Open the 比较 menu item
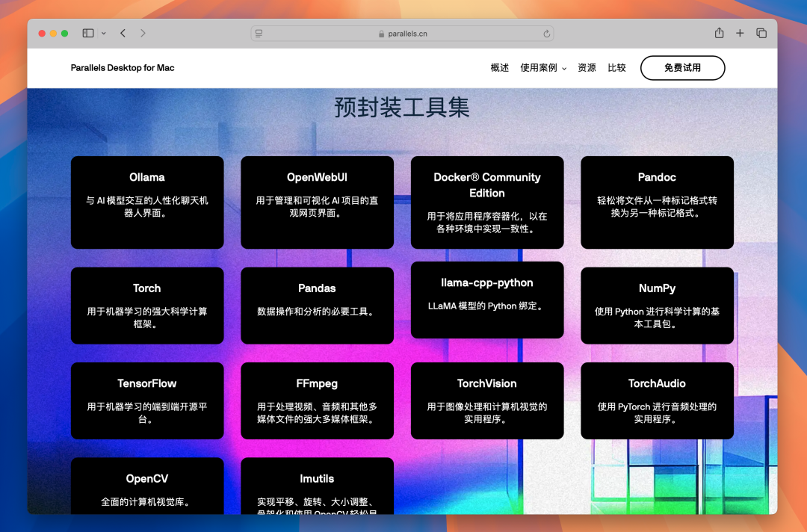The height and width of the screenshot is (532, 807). pos(616,68)
